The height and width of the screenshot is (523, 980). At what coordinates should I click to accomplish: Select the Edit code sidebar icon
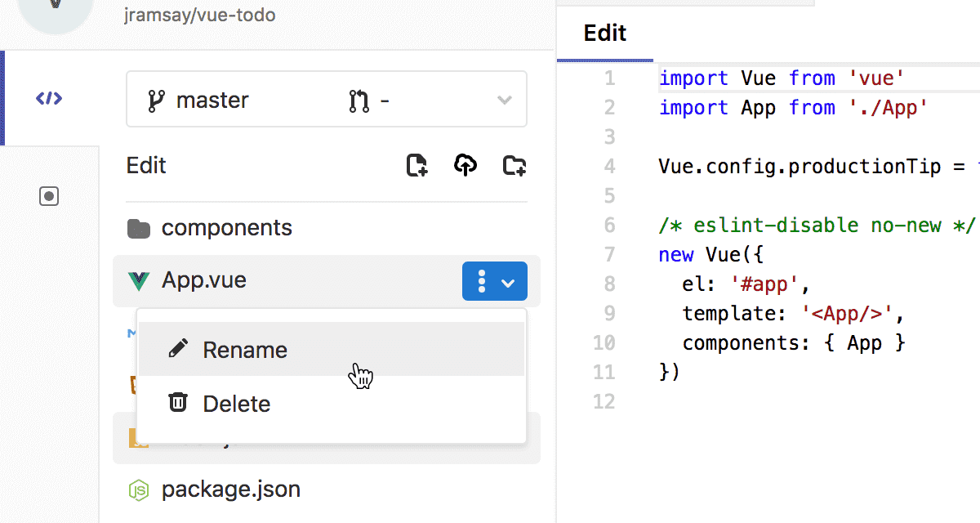click(x=49, y=97)
